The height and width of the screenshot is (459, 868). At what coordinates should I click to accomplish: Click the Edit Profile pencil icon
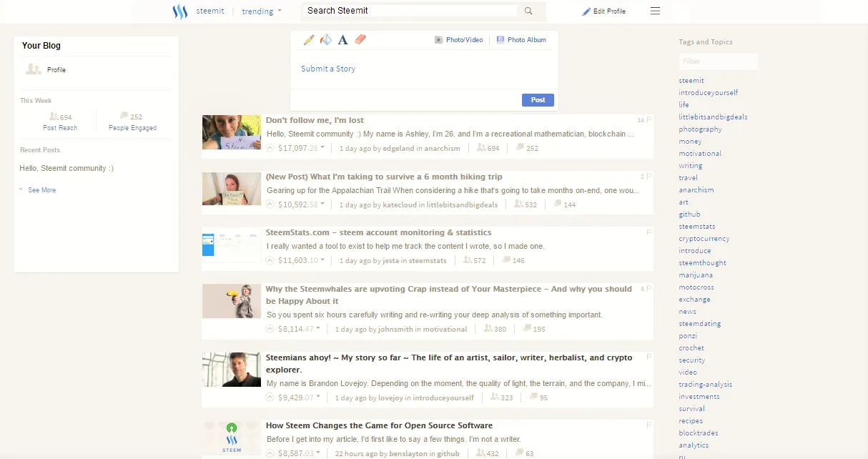click(x=586, y=11)
